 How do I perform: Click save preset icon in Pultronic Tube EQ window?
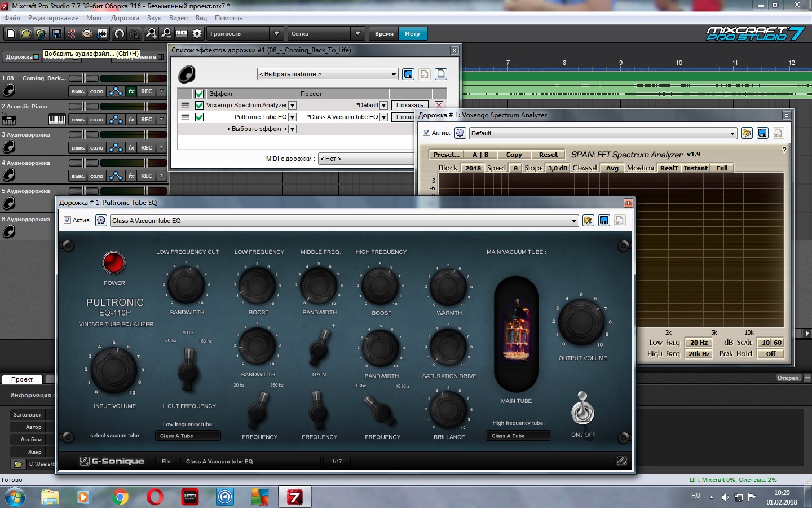[x=604, y=220]
